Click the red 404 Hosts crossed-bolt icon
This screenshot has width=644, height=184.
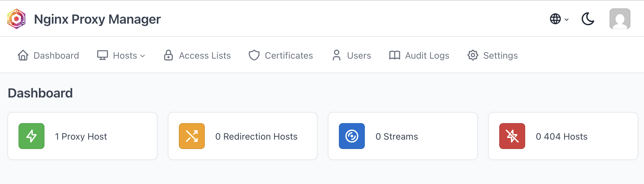(x=512, y=136)
